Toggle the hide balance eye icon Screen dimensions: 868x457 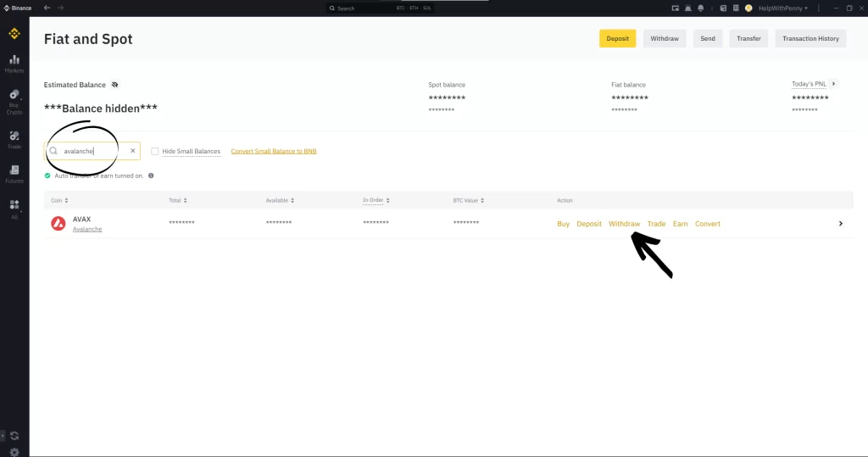(x=114, y=85)
